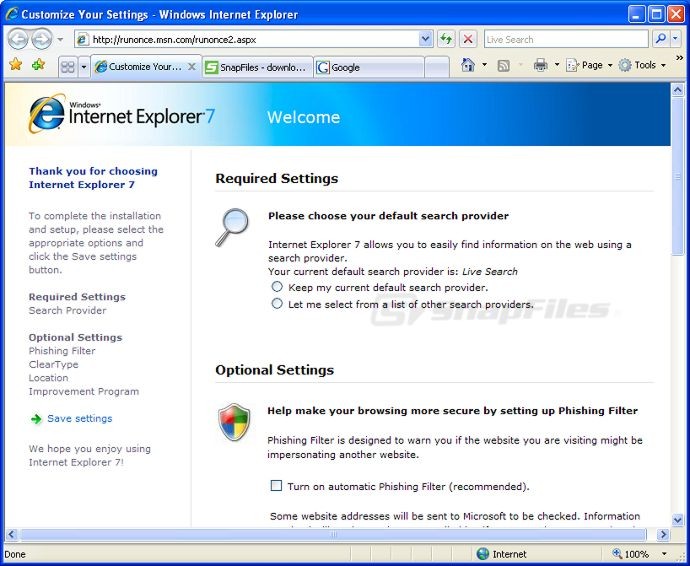Click the 100% zoom level button
The width and height of the screenshot is (690, 566).
tap(631, 554)
